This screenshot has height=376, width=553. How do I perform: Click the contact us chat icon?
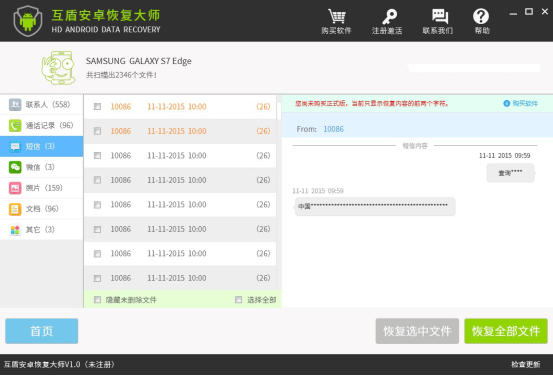[440, 17]
